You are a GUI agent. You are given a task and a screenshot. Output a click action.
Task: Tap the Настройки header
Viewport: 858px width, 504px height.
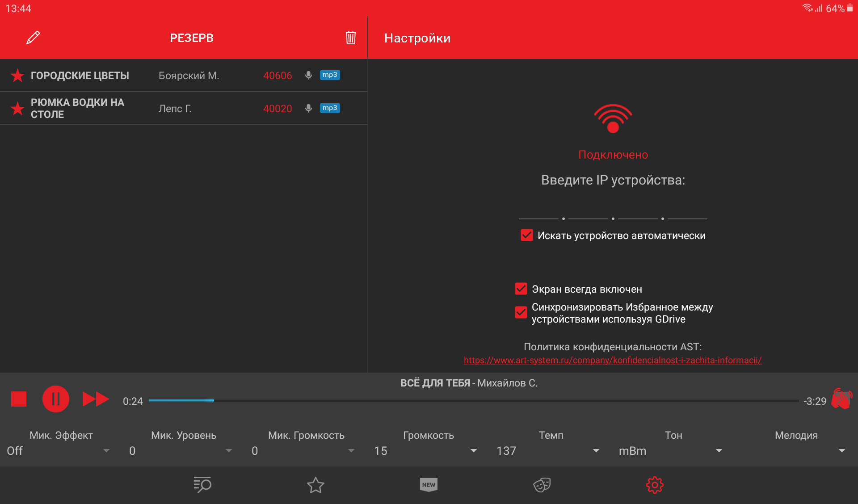coord(417,38)
